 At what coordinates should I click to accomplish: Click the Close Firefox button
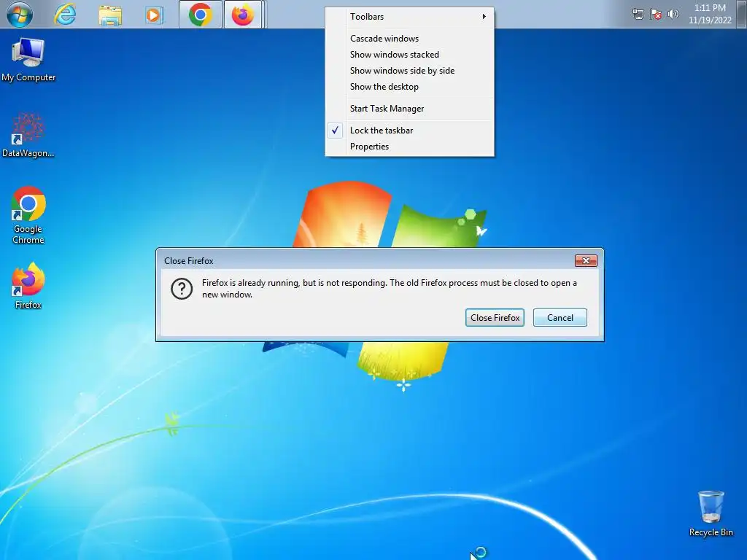point(495,318)
